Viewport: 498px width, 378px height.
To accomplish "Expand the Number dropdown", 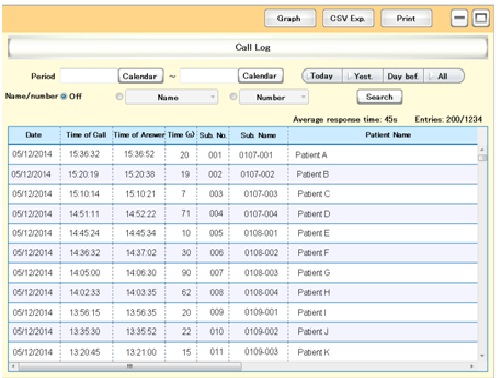I will point(274,97).
